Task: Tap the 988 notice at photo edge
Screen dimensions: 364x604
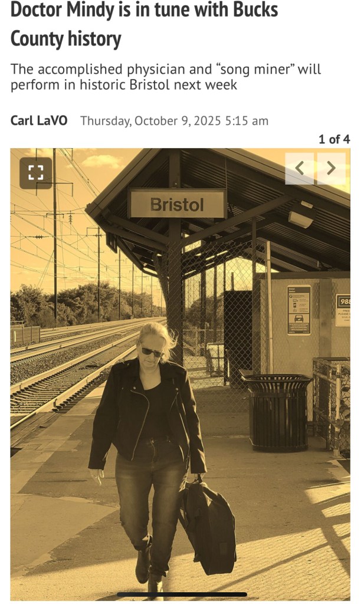Action: pos(343,310)
